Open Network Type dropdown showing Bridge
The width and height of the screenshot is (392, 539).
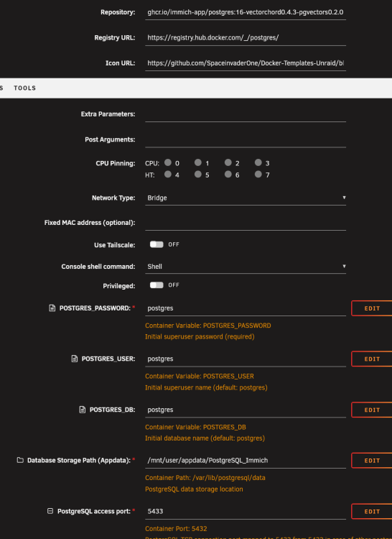pos(246,198)
